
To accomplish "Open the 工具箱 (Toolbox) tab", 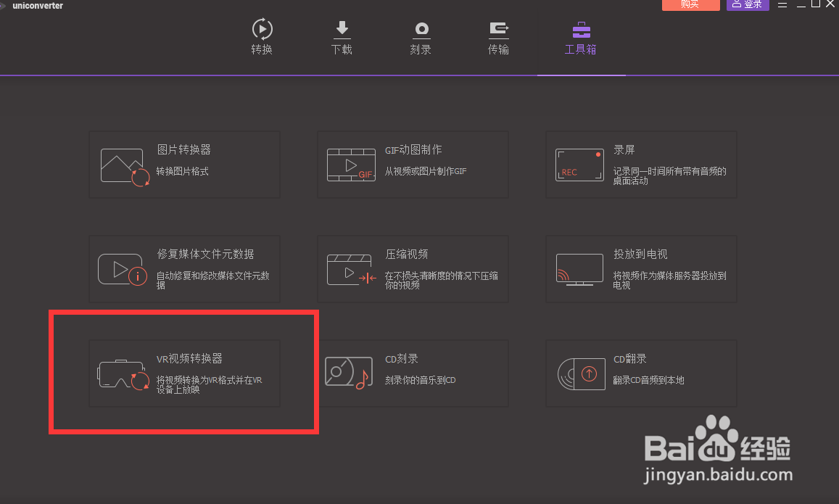I will [x=581, y=37].
